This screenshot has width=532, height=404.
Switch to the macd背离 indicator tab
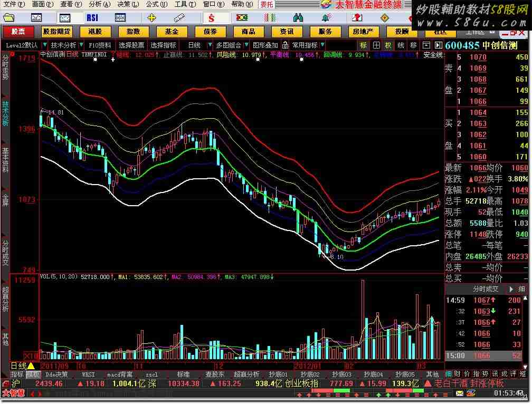(x=120, y=374)
